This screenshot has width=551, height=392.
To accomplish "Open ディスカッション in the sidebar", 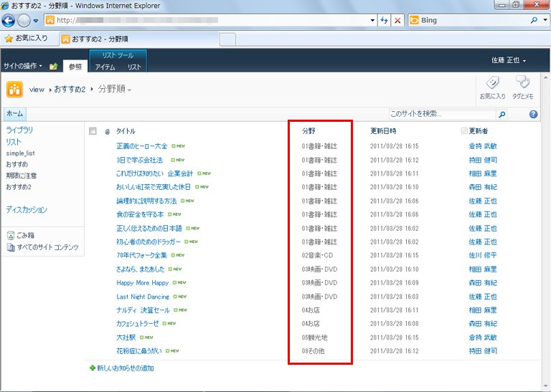I will [27, 209].
